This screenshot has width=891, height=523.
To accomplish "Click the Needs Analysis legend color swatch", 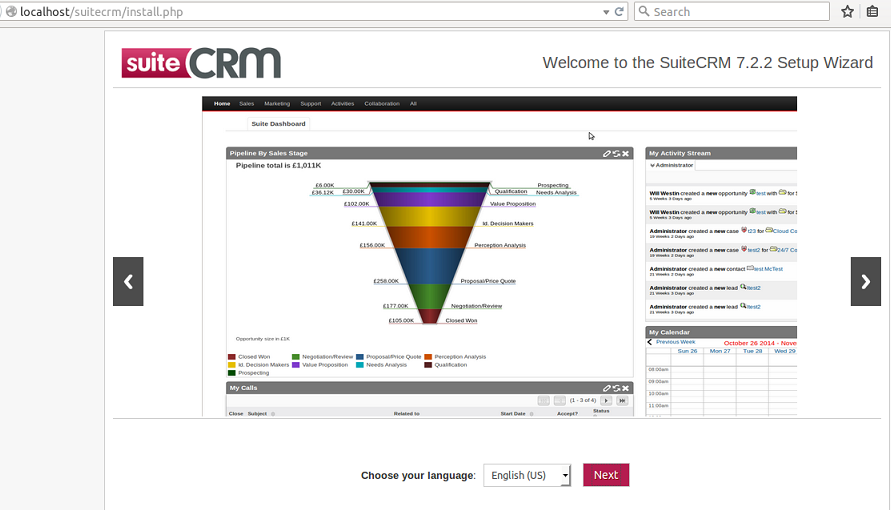I will 360,365.
